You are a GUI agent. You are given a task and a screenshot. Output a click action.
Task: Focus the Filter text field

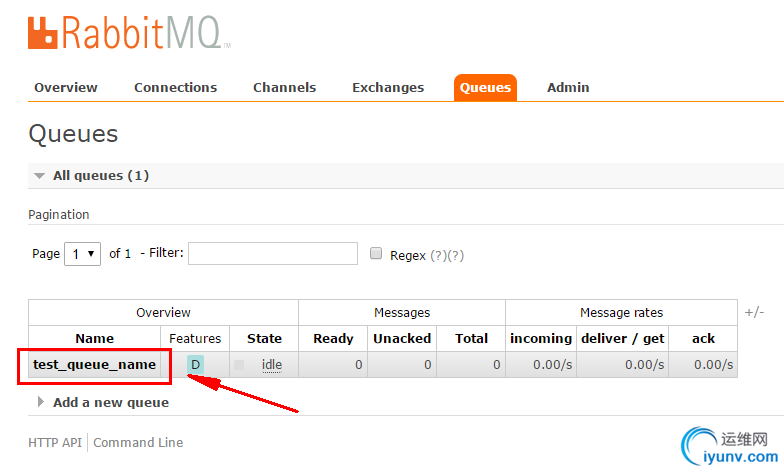(x=273, y=254)
